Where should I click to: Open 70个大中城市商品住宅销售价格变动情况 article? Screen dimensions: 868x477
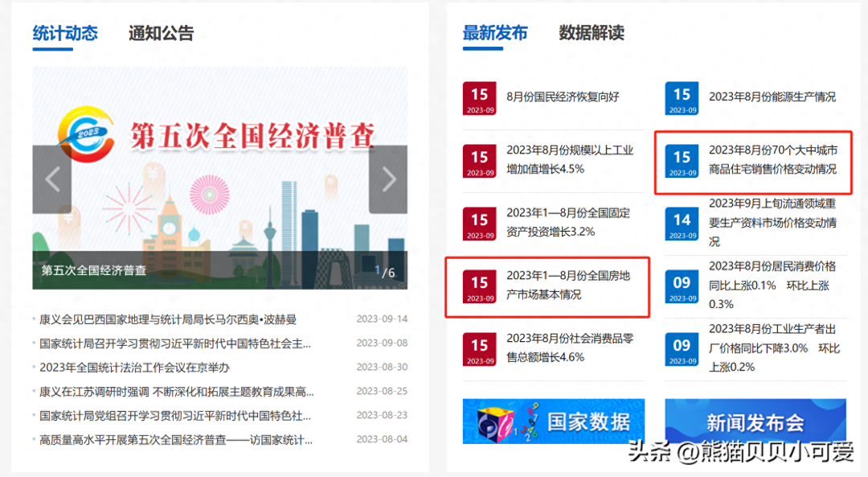tap(772, 159)
